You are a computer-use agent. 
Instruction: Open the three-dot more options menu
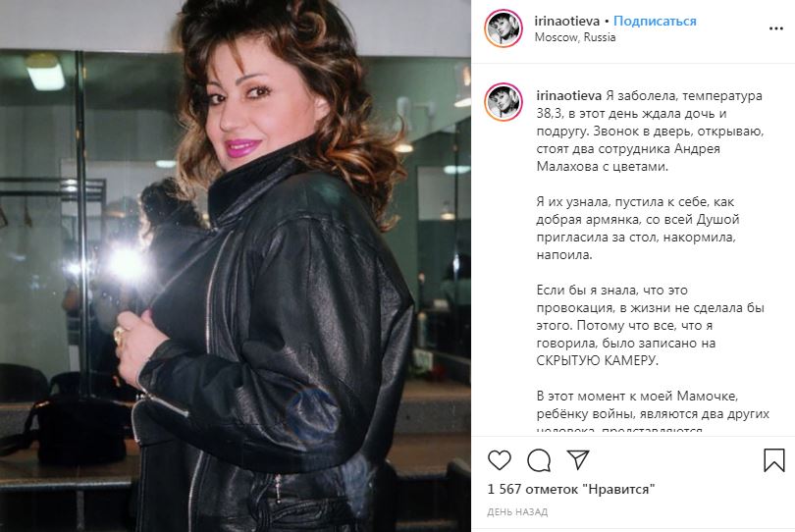point(776,28)
